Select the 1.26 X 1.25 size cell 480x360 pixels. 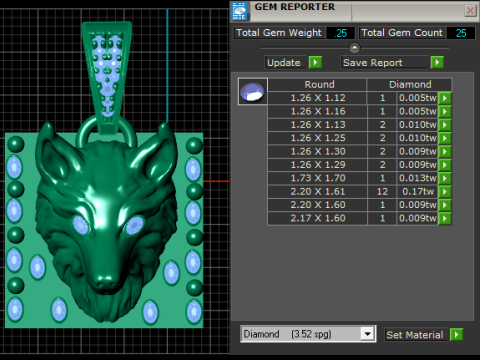[317, 138]
